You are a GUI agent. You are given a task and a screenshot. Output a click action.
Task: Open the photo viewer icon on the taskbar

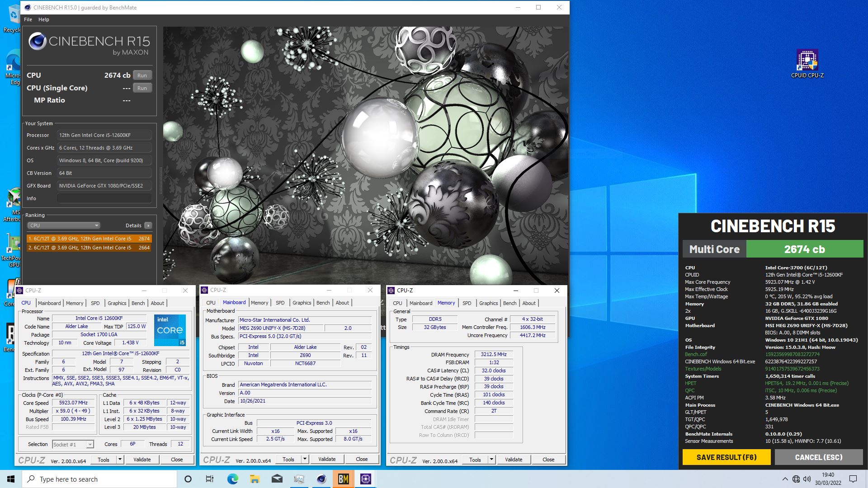(x=299, y=479)
